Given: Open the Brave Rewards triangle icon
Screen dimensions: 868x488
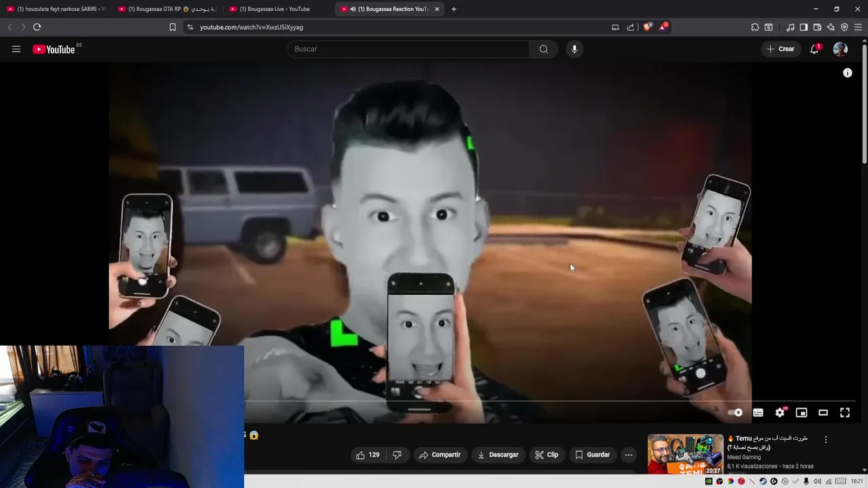Looking at the screenshot, I should (663, 27).
